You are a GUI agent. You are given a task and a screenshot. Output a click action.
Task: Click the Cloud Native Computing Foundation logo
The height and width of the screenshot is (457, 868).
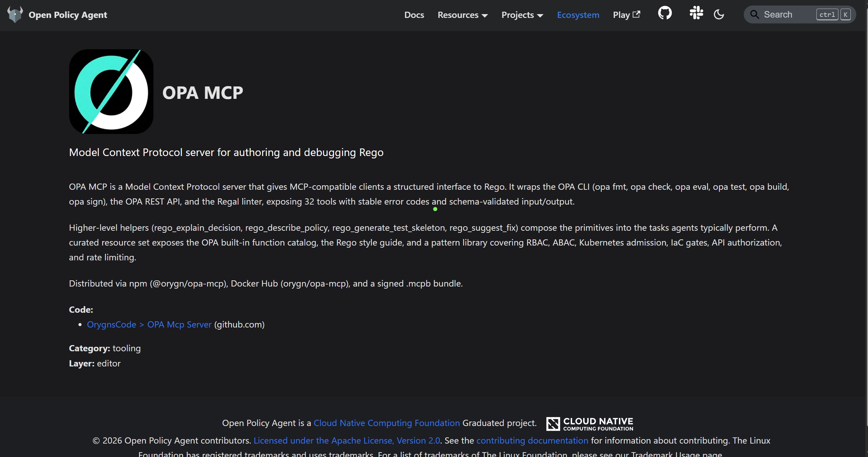click(x=590, y=424)
